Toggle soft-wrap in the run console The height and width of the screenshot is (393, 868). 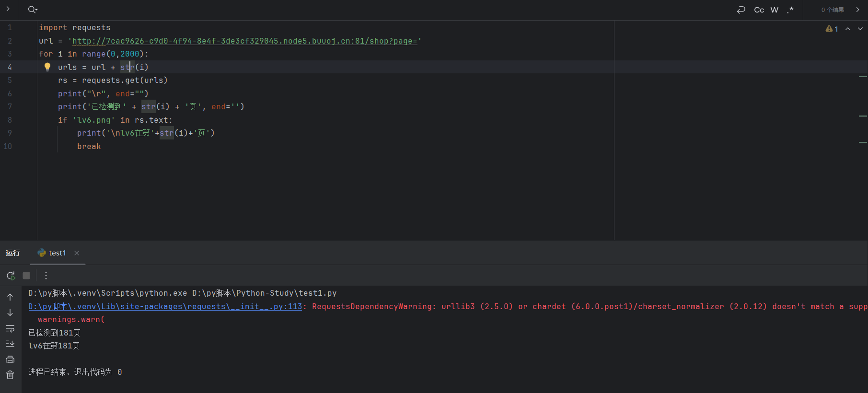pos(10,328)
